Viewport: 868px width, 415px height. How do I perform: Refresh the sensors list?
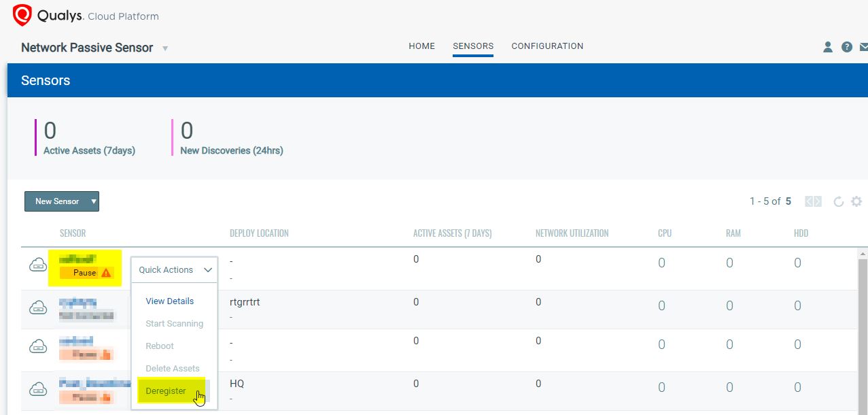838,201
